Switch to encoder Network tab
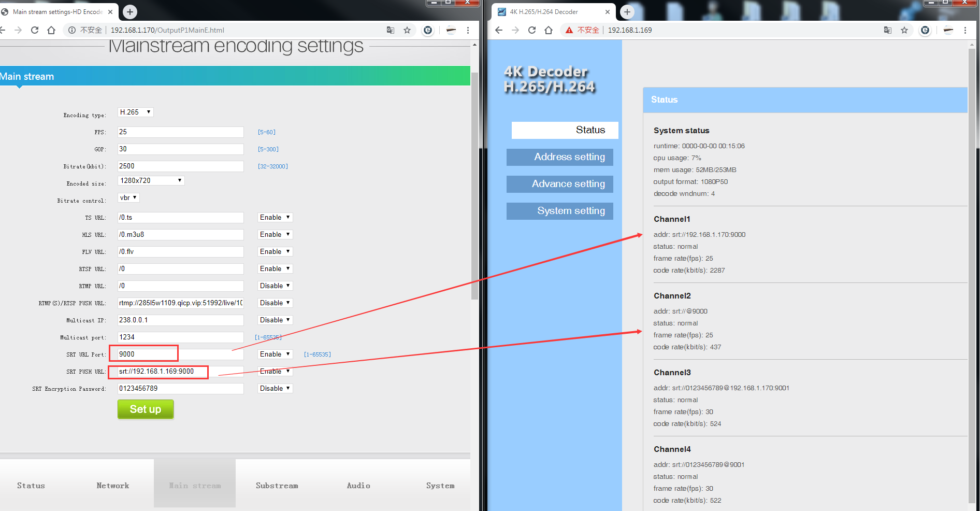 (x=113, y=486)
